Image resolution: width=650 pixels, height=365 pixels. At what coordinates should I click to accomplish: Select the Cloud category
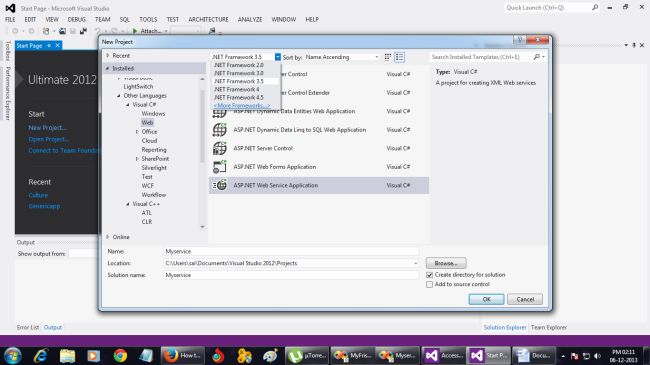click(149, 141)
